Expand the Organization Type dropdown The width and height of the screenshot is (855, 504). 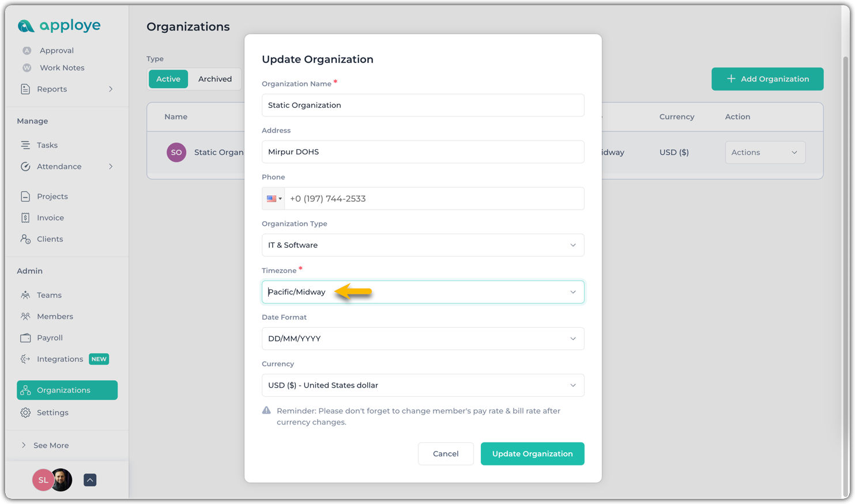[x=423, y=245]
